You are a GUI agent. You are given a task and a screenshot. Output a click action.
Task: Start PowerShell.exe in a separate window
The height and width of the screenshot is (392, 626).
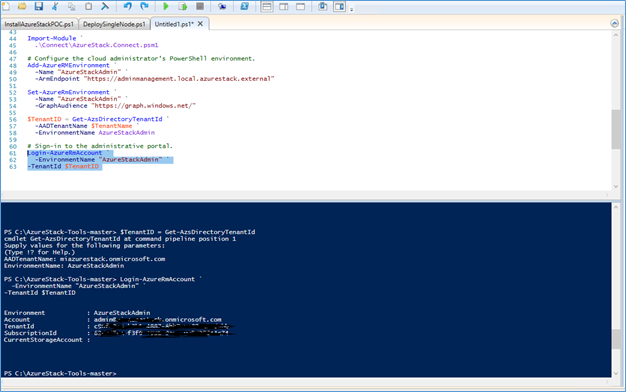click(x=244, y=6)
